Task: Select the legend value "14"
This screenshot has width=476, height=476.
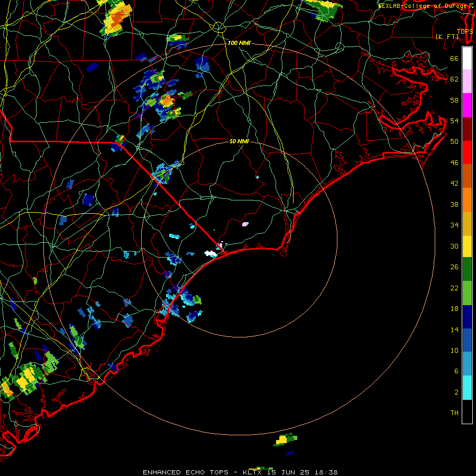Action: 454,329
